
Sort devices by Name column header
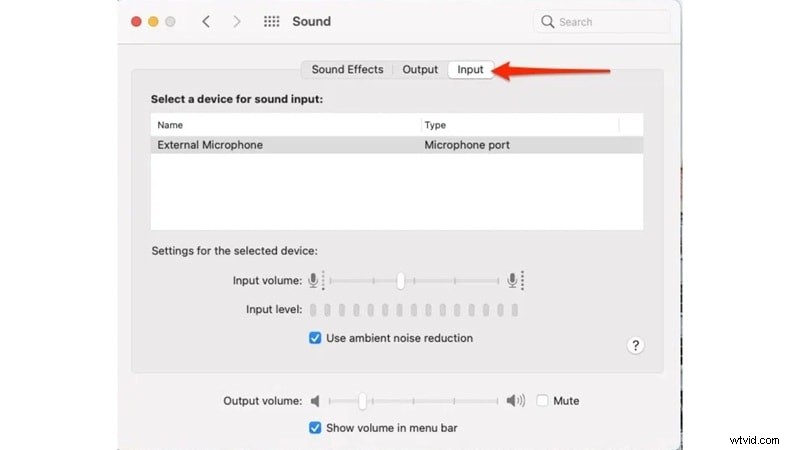[x=285, y=125]
